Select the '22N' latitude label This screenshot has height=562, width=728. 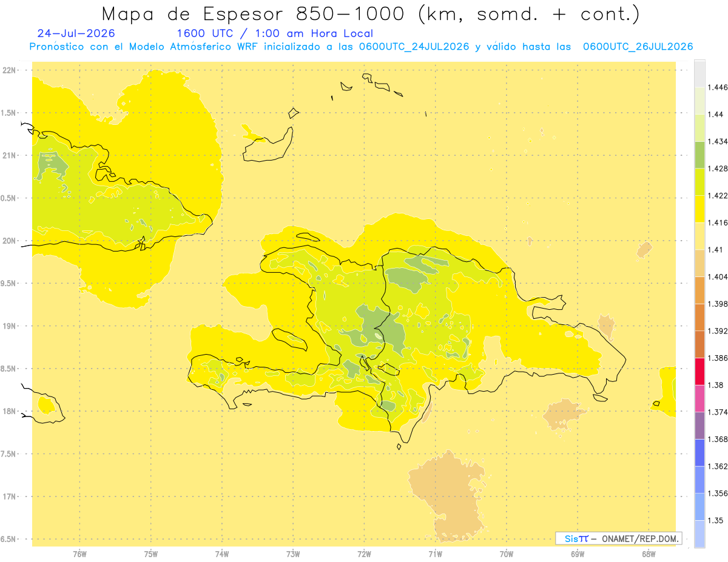(x=10, y=70)
